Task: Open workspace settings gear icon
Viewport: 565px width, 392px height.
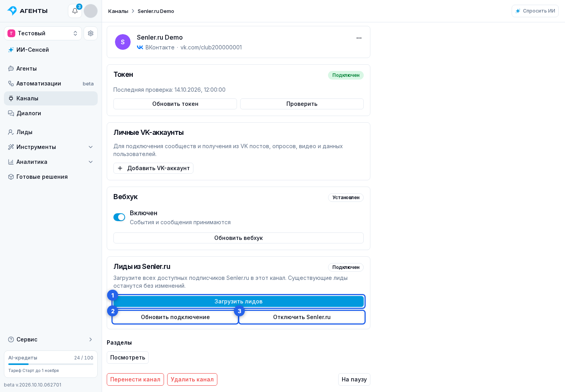Action: [91, 33]
